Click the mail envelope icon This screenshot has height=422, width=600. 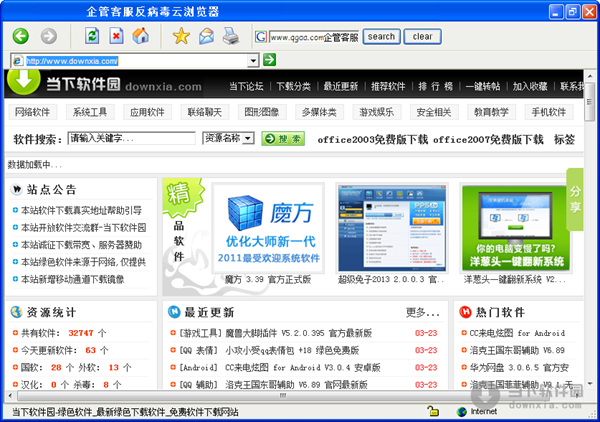(x=206, y=36)
